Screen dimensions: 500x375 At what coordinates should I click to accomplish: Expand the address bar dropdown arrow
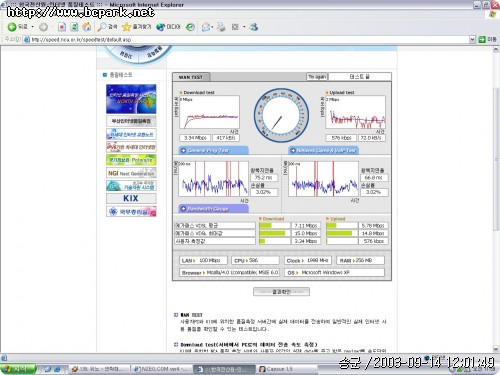[472, 40]
